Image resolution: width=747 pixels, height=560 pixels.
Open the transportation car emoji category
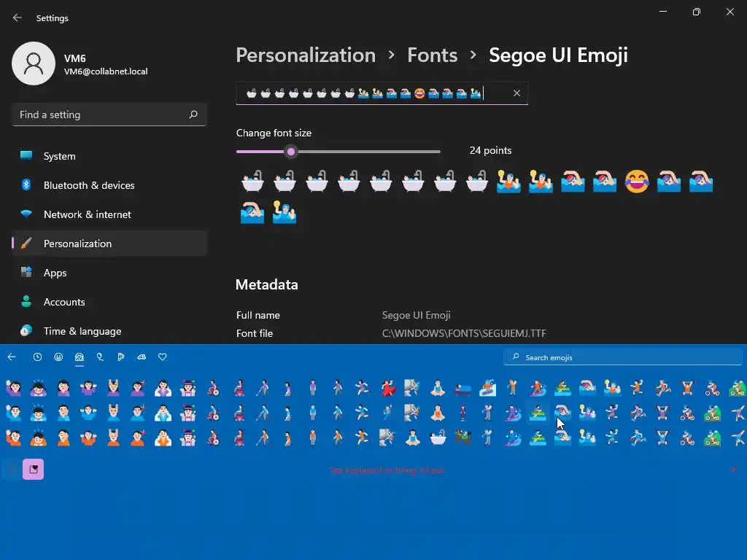pos(142,357)
